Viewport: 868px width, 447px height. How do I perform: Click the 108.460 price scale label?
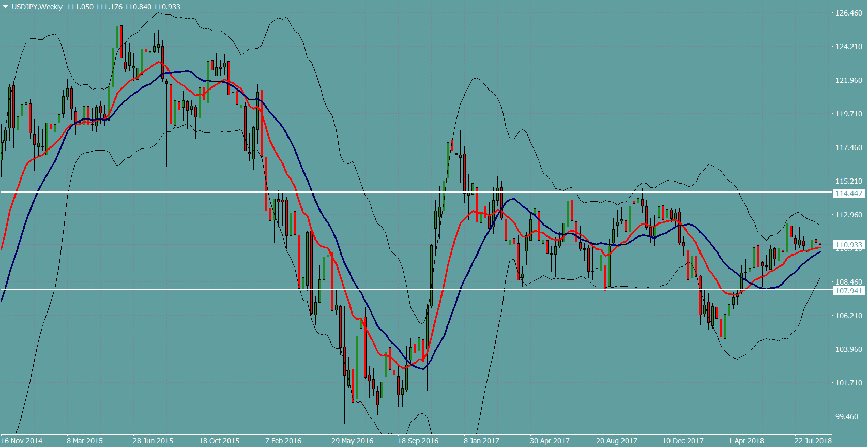pos(849,282)
